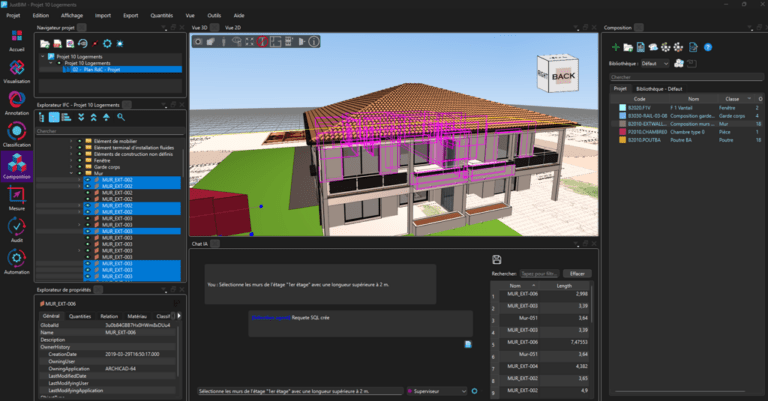This screenshot has height=401, width=768.
Task: Click the BACK face of the view cube
Action: [564, 76]
